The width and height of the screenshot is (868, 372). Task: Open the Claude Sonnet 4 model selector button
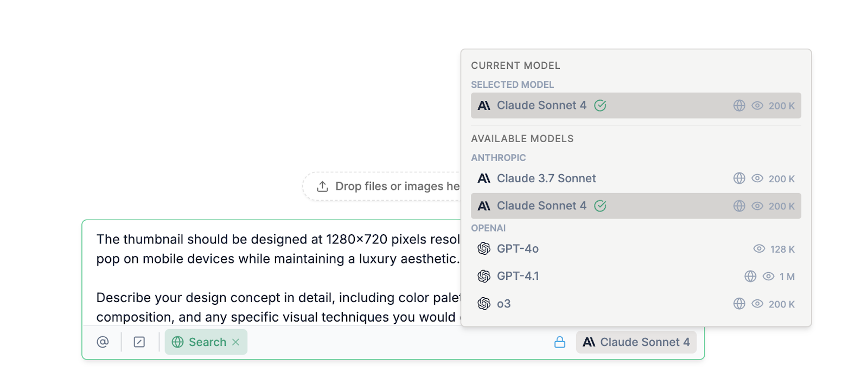(636, 342)
